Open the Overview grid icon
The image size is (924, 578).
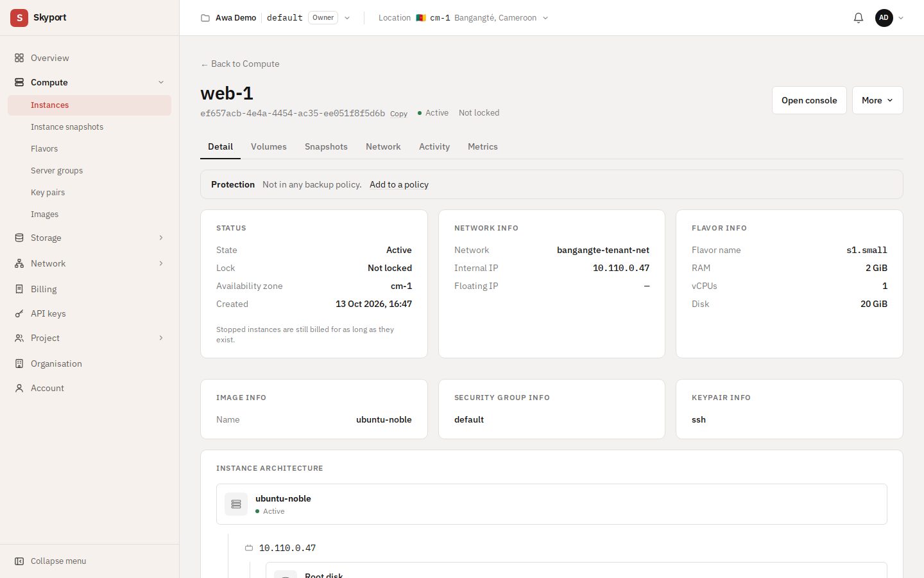[19, 58]
